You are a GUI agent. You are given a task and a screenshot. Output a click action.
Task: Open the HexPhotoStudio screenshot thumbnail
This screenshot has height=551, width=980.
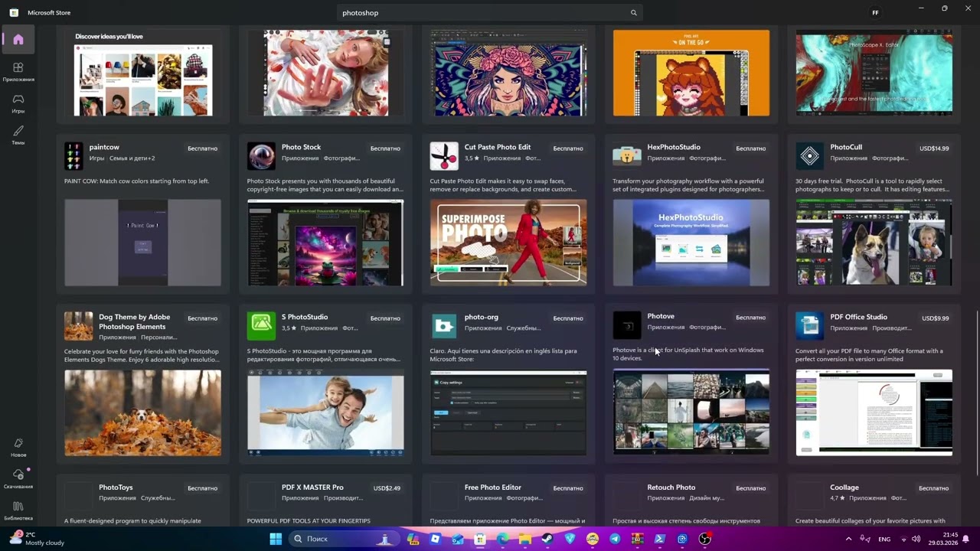pyautogui.click(x=691, y=243)
